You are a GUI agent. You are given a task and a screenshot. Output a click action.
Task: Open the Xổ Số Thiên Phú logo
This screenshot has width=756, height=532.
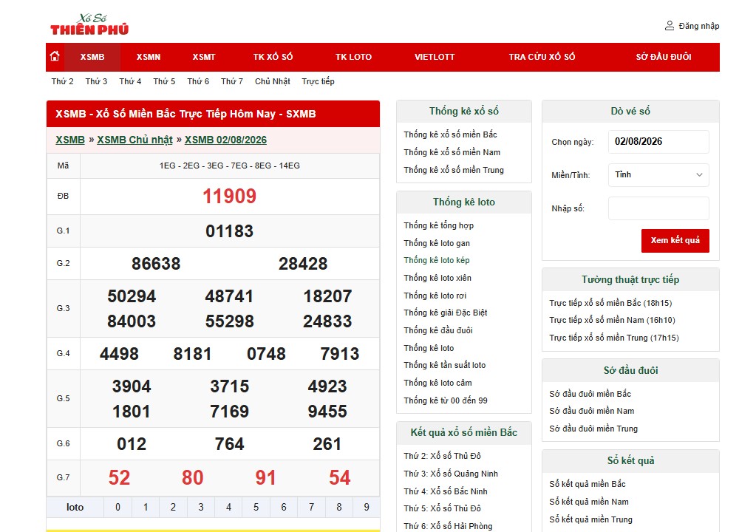tap(89, 24)
